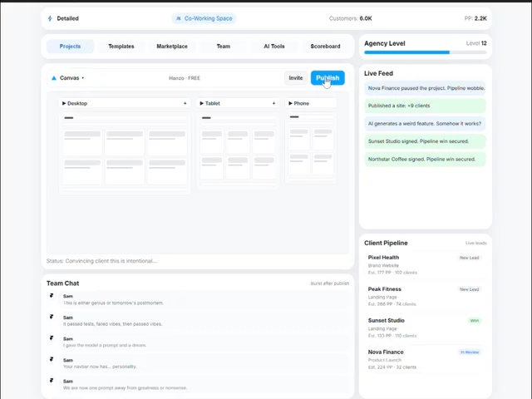
Task: Click the blue triangle Canvas icon
Action: pyautogui.click(x=53, y=78)
